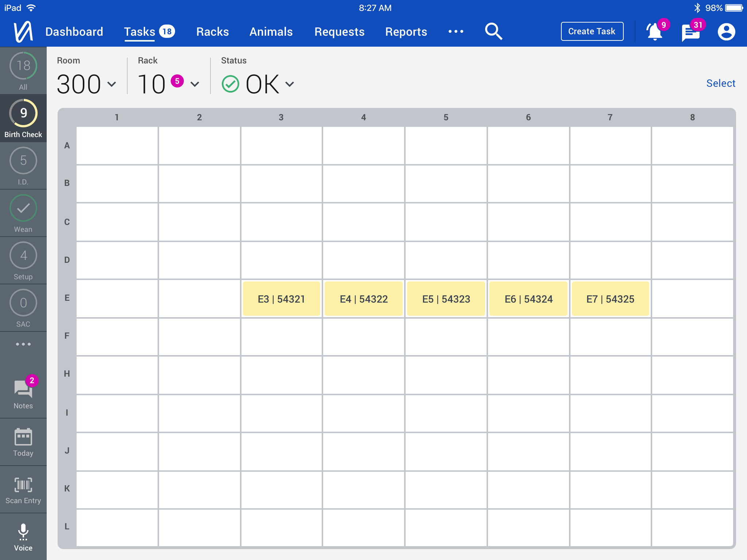The image size is (747, 560).
Task: Open the Reports tab
Action: (406, 32)
